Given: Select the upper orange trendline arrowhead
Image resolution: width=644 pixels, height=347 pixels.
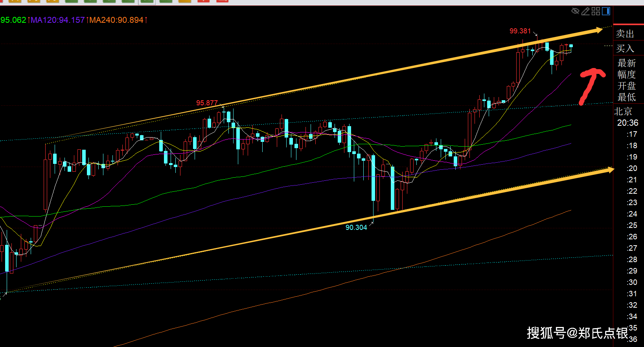Looking at the screenshot, I should (x=598, y=30).
